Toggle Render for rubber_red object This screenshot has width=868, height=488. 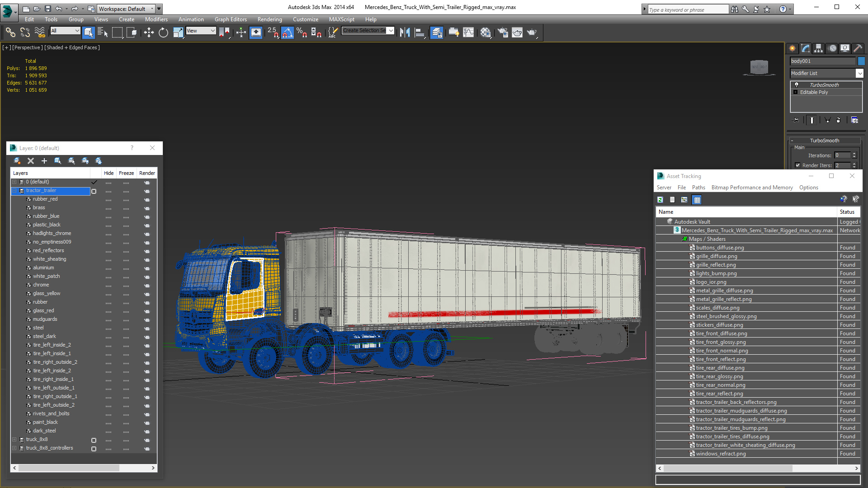point(147,200)
